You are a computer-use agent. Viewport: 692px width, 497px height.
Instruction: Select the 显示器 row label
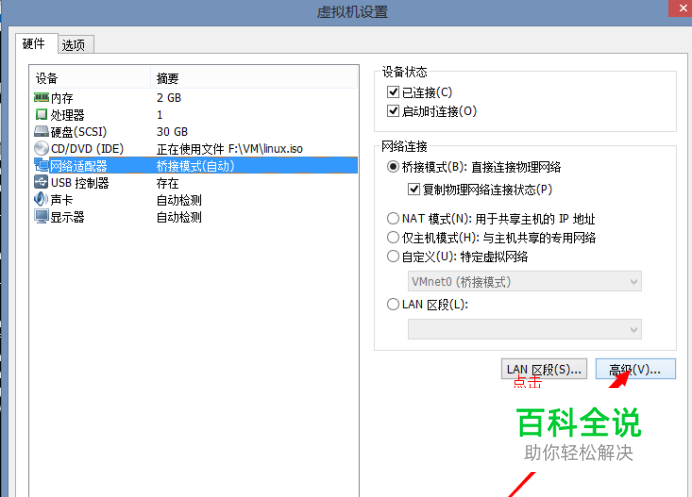point(68,217)
